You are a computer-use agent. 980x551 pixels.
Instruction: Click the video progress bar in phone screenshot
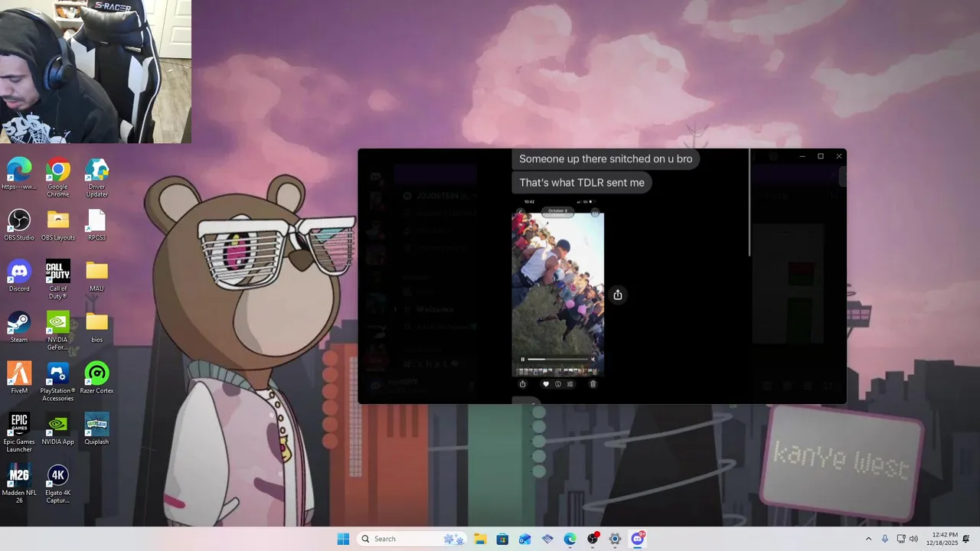tap(557, 359)
